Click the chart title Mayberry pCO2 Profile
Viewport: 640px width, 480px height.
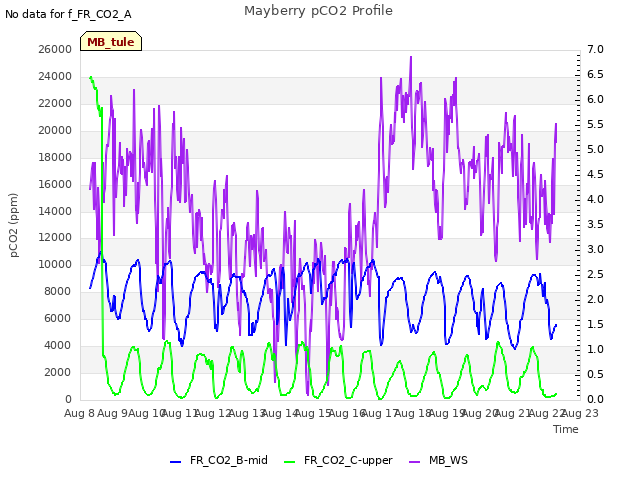coord(318,11)
